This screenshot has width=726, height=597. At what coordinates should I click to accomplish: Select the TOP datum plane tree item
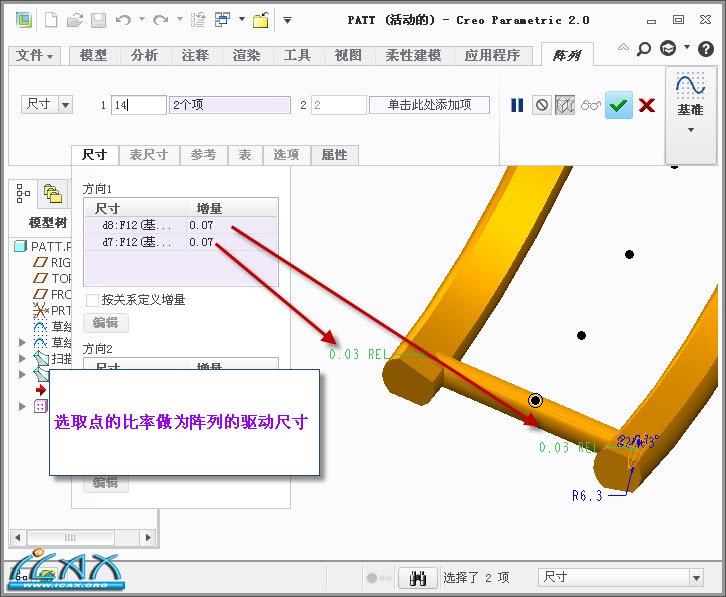pyautogui.click(x=52, y=278)
